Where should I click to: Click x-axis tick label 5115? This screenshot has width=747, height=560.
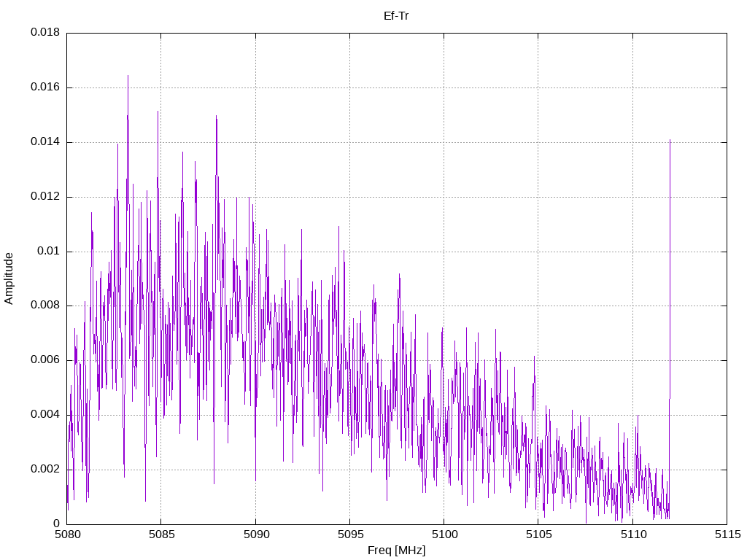coord(727,534)
